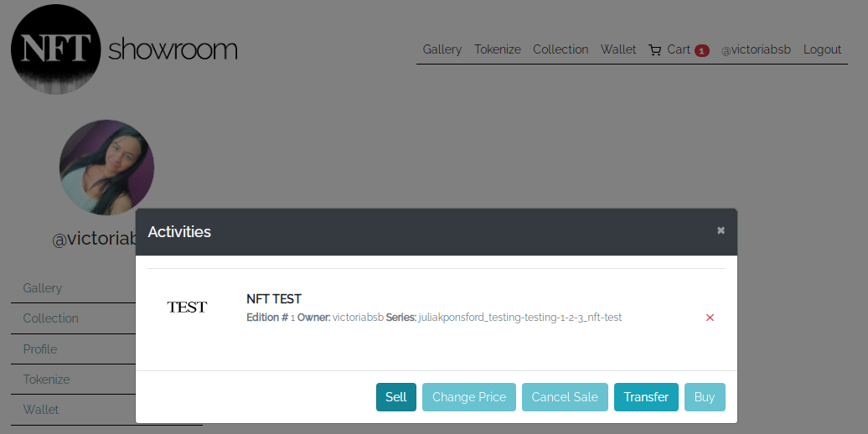Click the NFT showroom circular logo
The image size is (868, 434).
tap(55, 49)
